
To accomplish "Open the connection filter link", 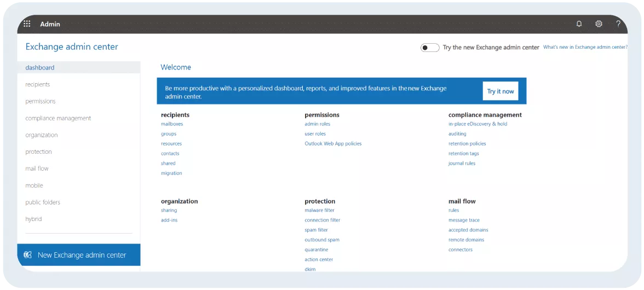I will (323, 221).
